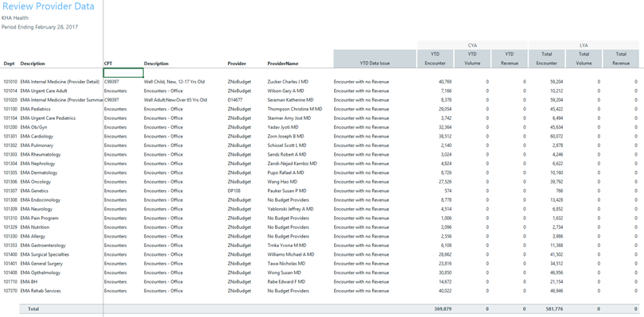The image size is (644, 317).
Task: Select EMA Nephrology description cell
Action: (x=38, y=164)
